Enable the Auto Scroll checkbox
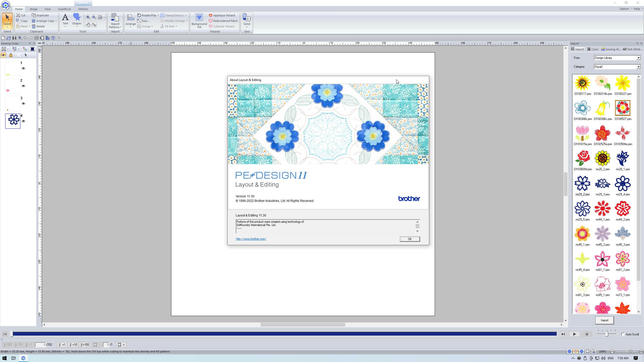This screenshot has width=644, height=362. click(623, 334)
